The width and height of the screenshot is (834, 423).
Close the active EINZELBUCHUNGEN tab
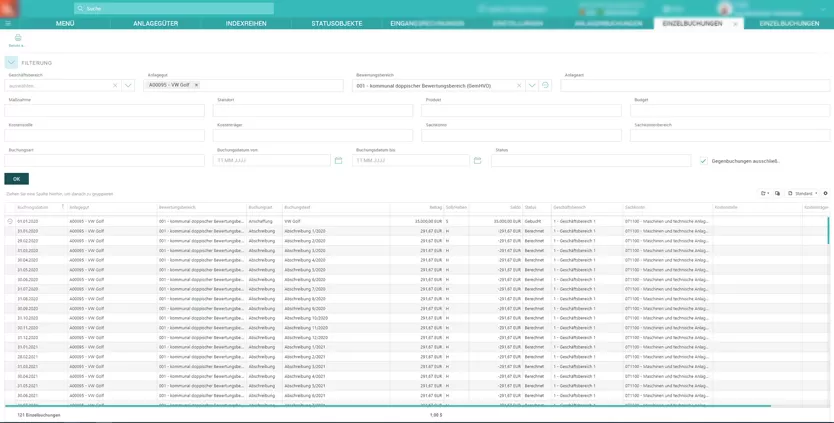pos(736,24)
